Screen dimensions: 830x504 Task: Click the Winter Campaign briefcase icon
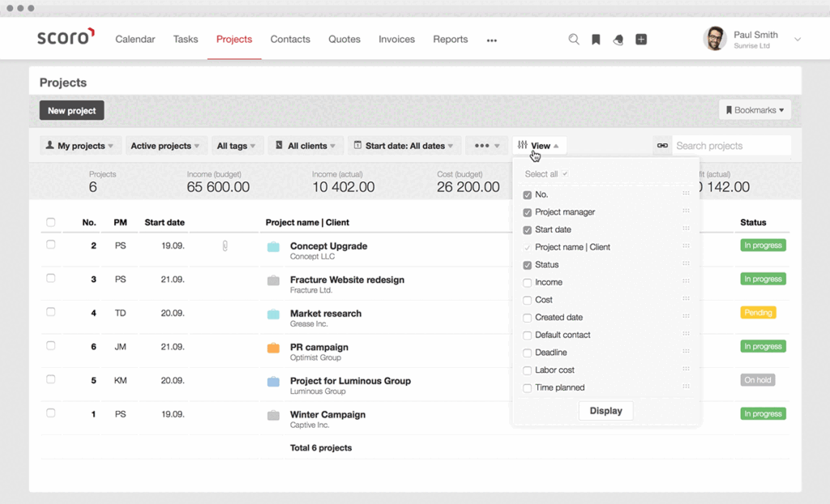tap(273, 416)
